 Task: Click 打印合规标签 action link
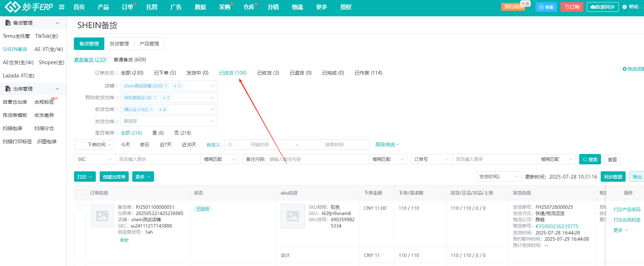(627, 220)
